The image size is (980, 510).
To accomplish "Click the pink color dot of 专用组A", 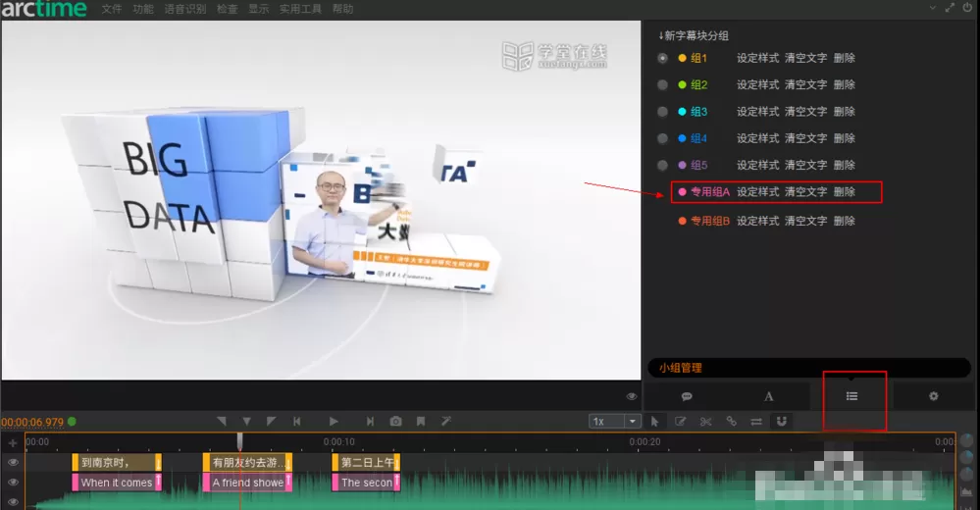I will pos(682,192).
